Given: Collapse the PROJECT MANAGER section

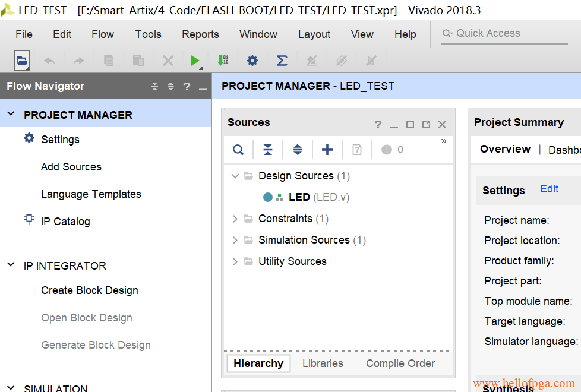Looking at the screenshot, I should coord(11,114).
